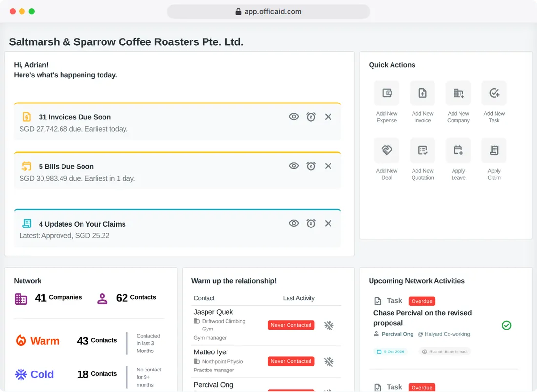
Task: Click the Add New Quotation icon
Action: [x=422, y=150]
